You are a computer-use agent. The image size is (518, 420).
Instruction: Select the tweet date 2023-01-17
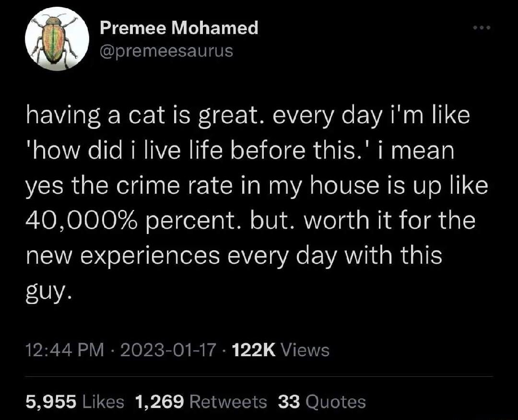tap(158, 350)
